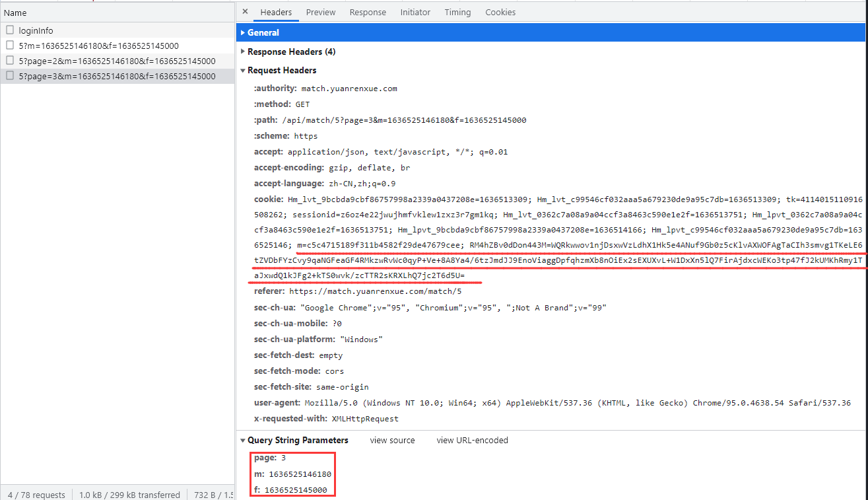
Task: Switch to the Initiator tab
Action: pyautogui.click(x=415, y=13)
